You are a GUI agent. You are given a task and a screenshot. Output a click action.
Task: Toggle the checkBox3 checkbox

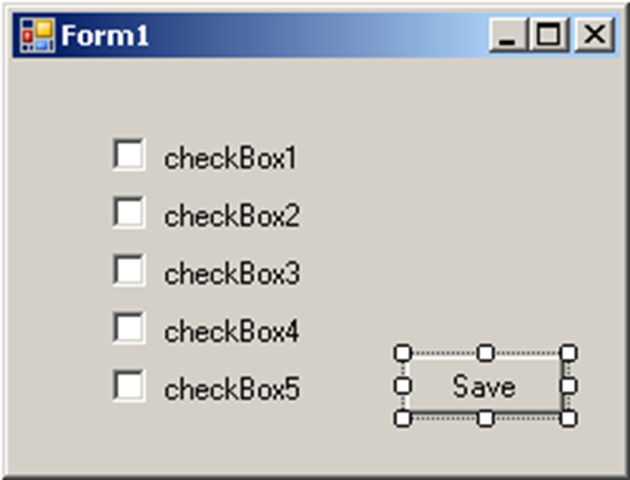(129, 271)
